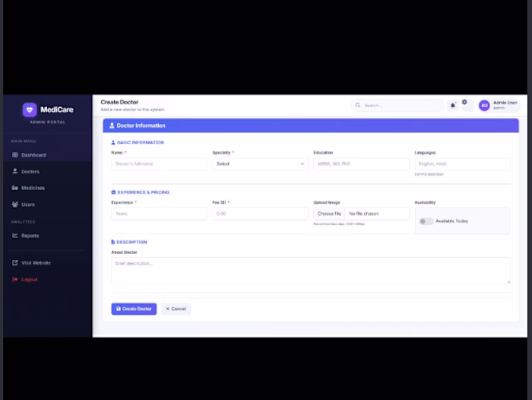Click the Medicines pills icon
The image size is (532, 400).
tap(15, 188)
